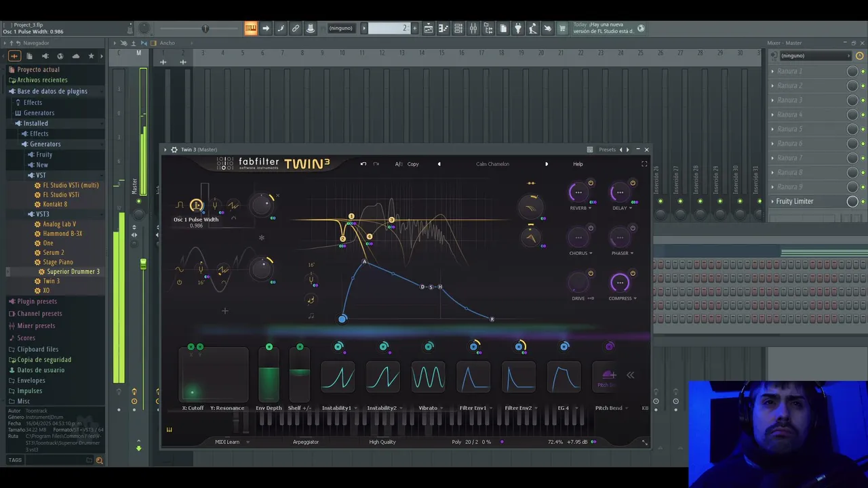Collapse modulation slots with double chevron
Image resolution: width=868 pixels, height=488 pixels.
630,375
